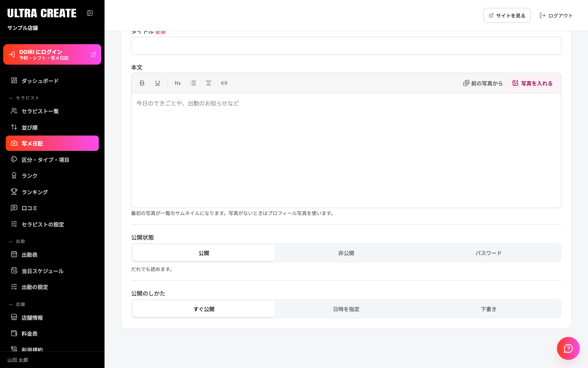
Task: Click the 写真を入れる button
Action: coord(532,83)
